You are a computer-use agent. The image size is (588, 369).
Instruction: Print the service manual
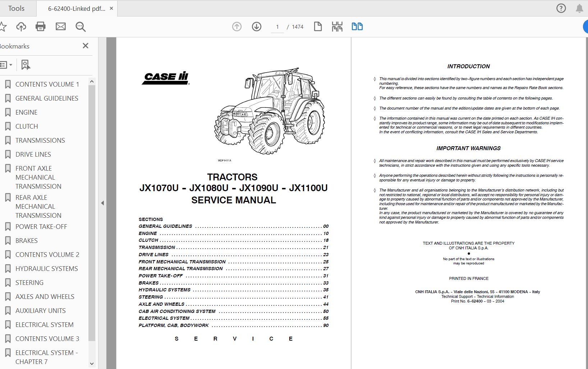tap(41, 27)
